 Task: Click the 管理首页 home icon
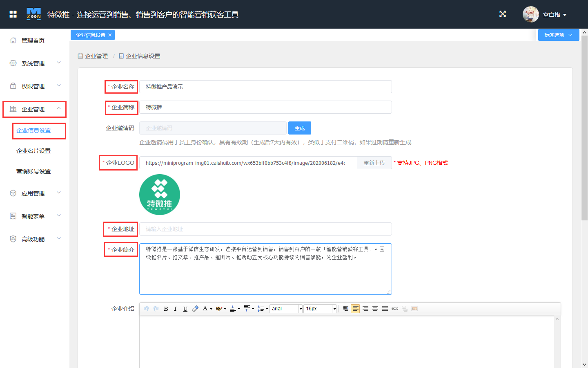pos(13,40)
